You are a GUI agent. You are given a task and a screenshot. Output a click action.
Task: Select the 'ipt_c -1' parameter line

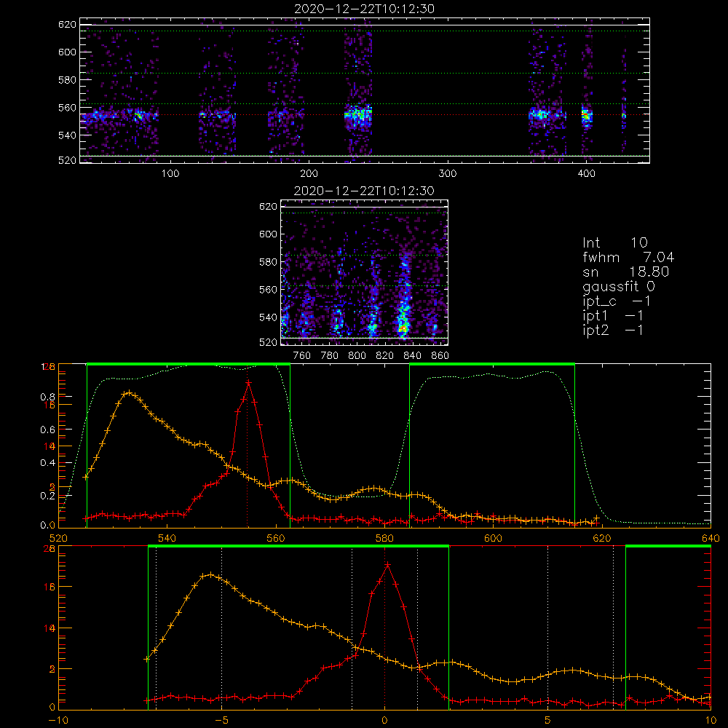click(617, 301)
